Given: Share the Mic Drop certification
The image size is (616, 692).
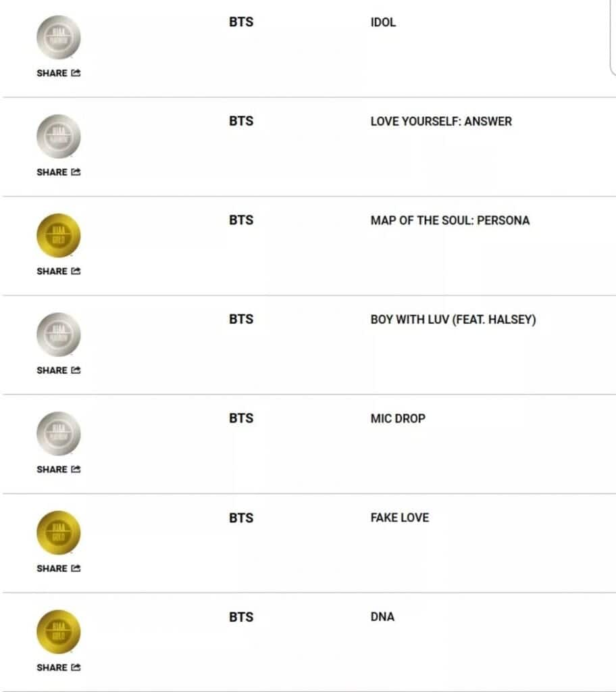Looking at the screenshot, I should pos(59,469).
